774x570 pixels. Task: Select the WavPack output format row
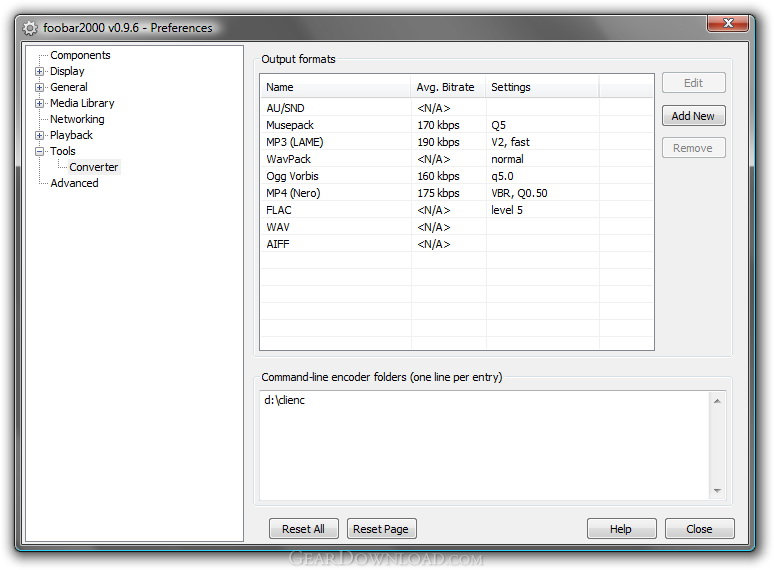(x=457, y=159)
